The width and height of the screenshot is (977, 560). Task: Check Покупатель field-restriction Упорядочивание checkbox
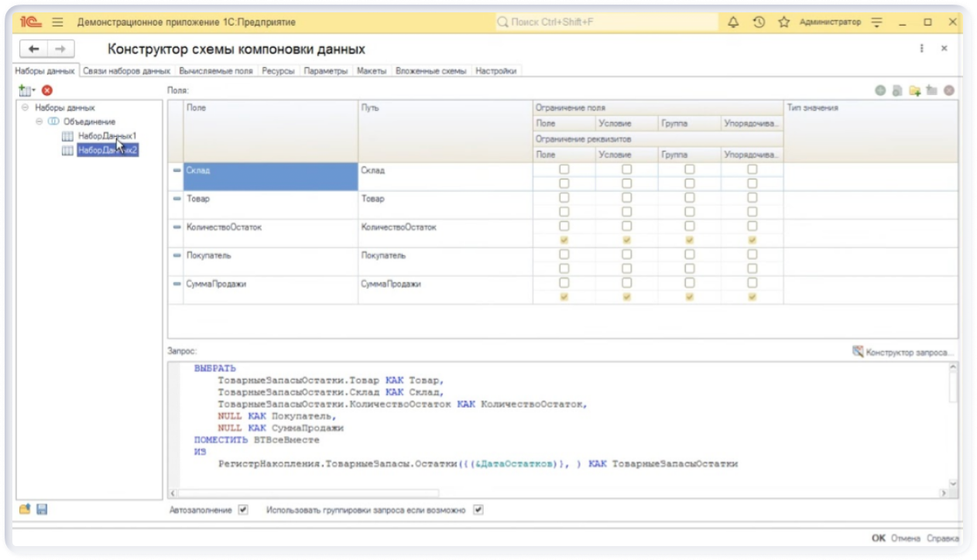point(752,254)
